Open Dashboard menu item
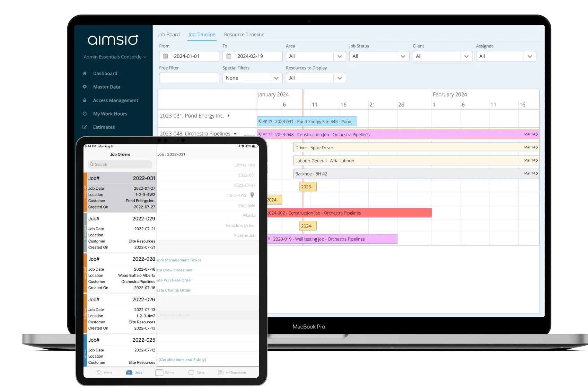This screenshot has width=588, height=387. 105,73
